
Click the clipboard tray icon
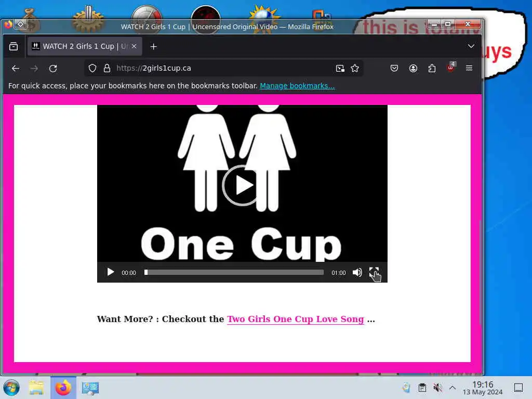[x=422, y=388]
